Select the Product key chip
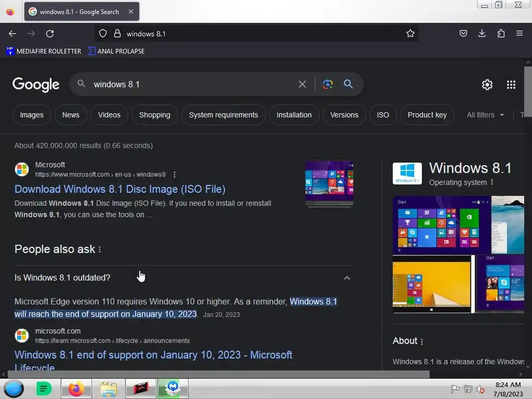The image size is (532, 399). click(427, 115)
